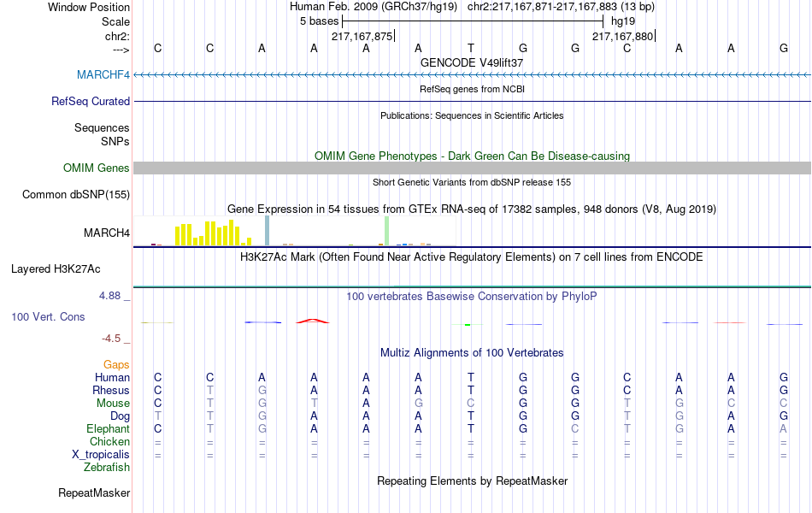Screen dimensions: 812x513
Task: Click the GTEx Gene Expression track title
Action: coord(472,209)
